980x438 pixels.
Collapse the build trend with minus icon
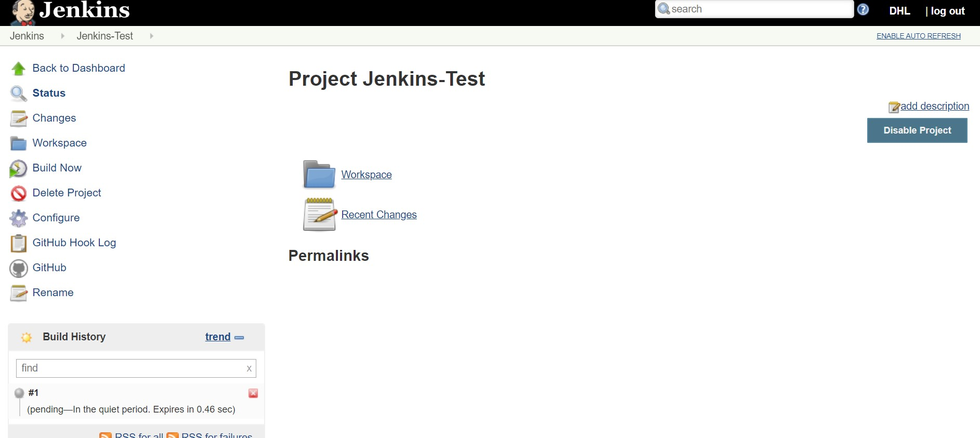[x=239, y=338]
